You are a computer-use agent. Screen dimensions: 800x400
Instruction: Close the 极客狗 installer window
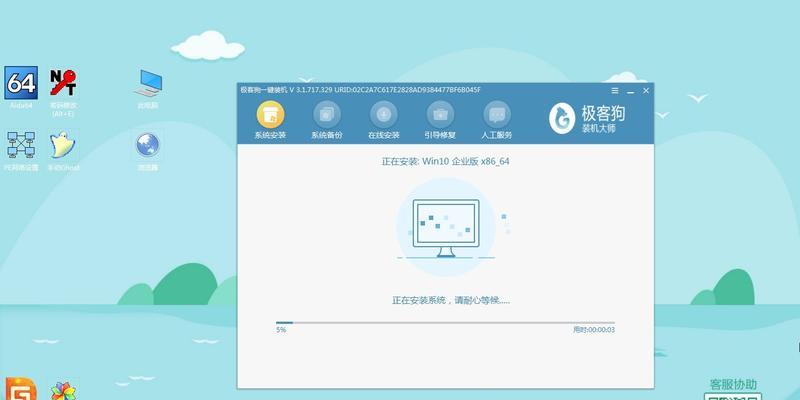[646, 91]
